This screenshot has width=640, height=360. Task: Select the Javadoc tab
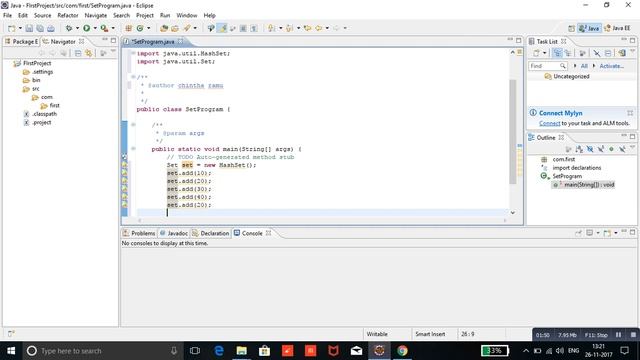coord(174,233)
